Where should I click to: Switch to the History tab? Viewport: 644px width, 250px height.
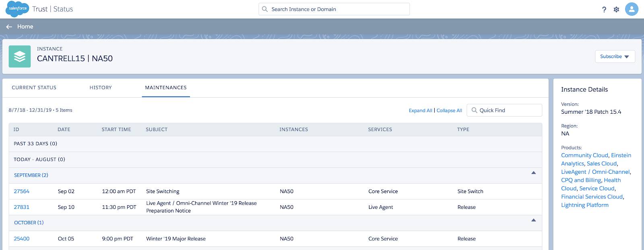click(101, 87)
